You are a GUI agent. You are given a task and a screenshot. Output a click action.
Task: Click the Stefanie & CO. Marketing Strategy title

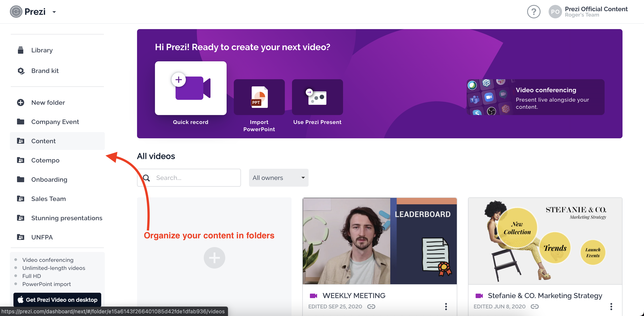pyautogui.click(x=545, y=295)
